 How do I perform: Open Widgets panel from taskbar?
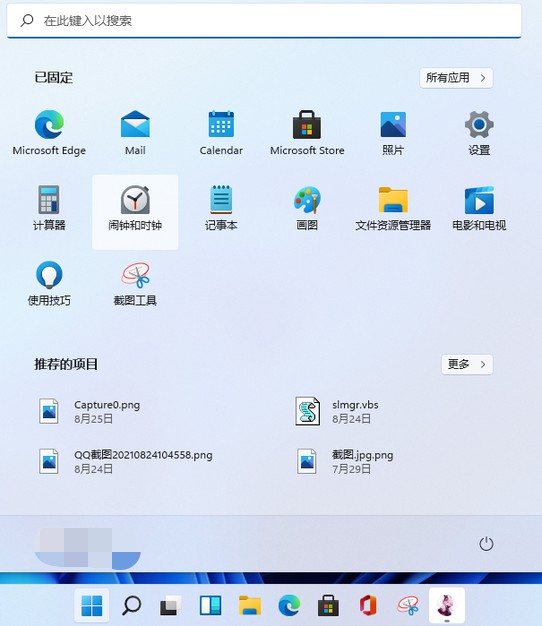[210, 606]
